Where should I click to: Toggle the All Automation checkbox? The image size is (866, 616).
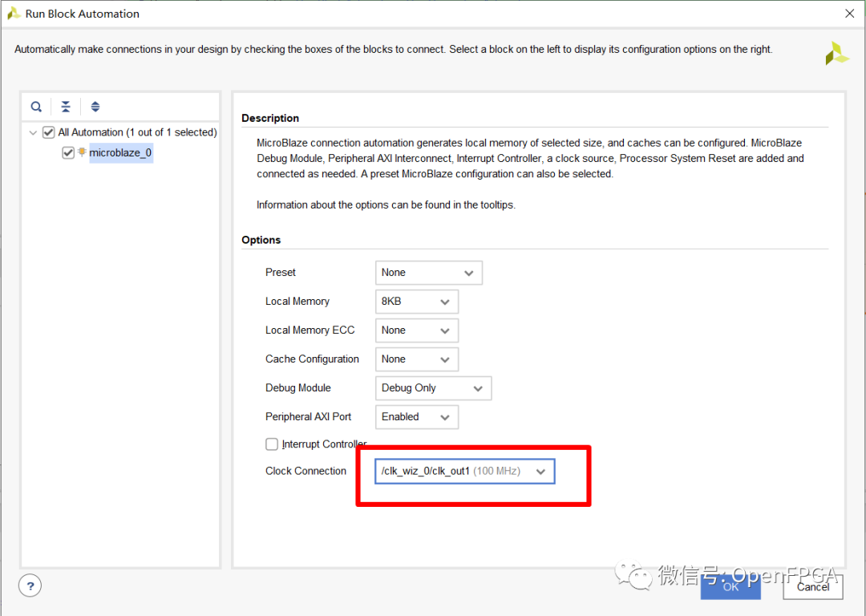pos(49,132)
